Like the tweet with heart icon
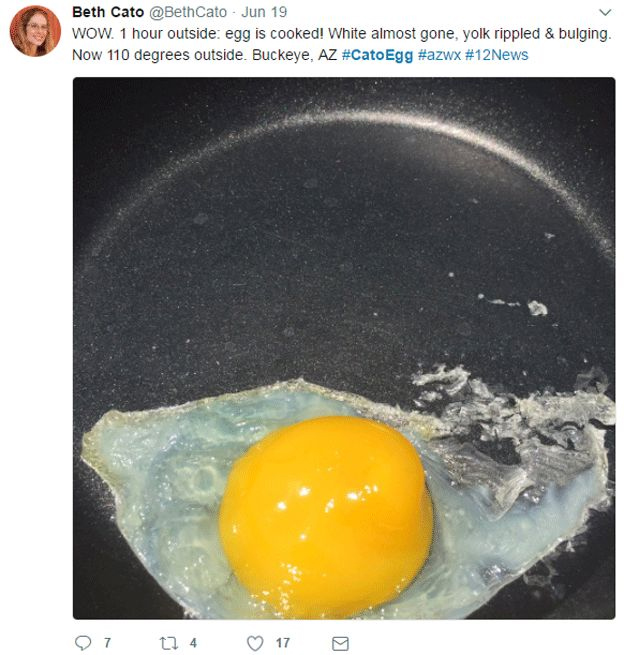The image size is (624, 655). point(255,643)
